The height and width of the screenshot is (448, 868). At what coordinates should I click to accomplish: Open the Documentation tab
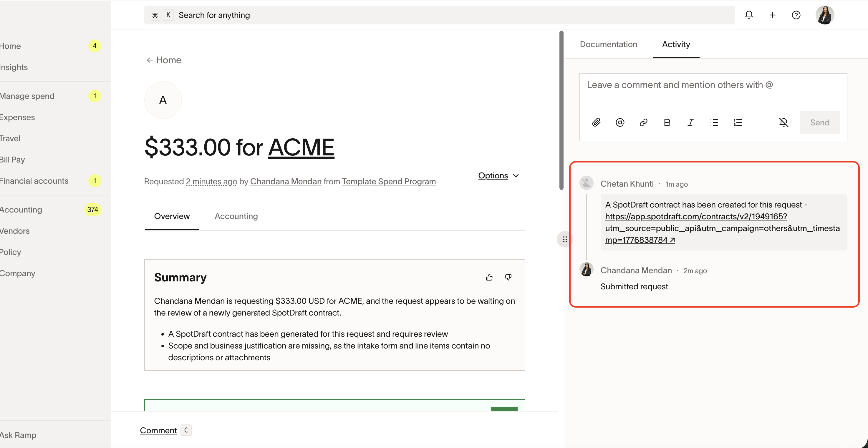(x=608, y=44)
